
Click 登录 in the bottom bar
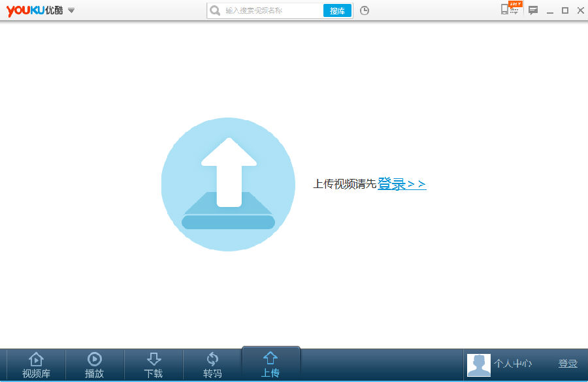(x=568, y=364)
